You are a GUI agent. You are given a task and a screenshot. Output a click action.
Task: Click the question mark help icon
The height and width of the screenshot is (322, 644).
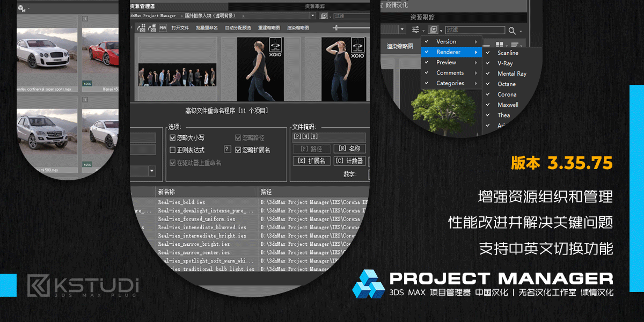(228, 149)
